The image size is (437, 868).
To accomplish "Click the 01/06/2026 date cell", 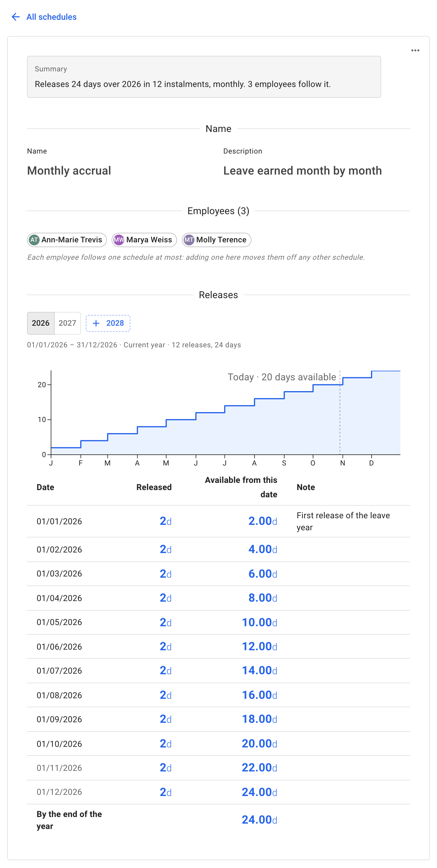I will pos(59,647).
